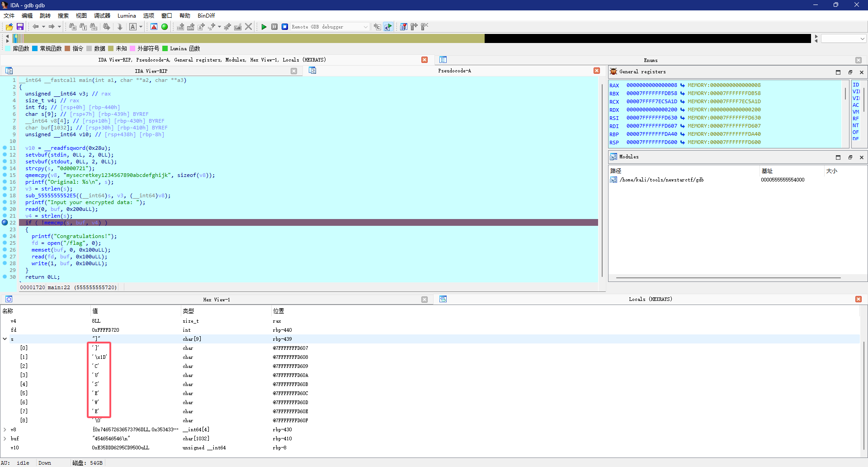Select the Hex View-1 tab
Screen dimensions: 868x467
tap(217, 300)
